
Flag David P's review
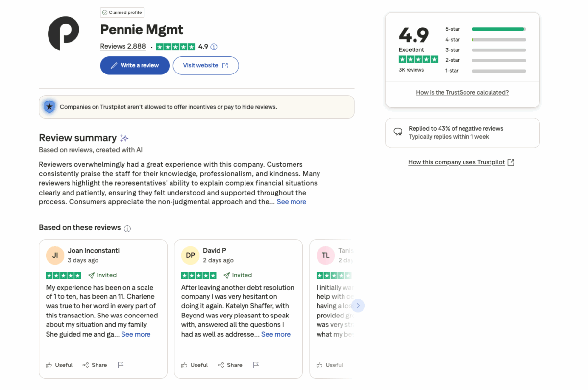(256, 365)
